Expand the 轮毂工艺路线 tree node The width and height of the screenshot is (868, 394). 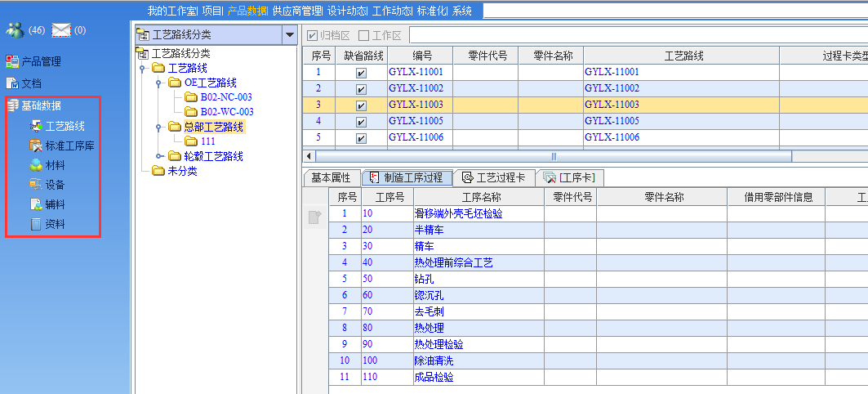pos(158,157)
